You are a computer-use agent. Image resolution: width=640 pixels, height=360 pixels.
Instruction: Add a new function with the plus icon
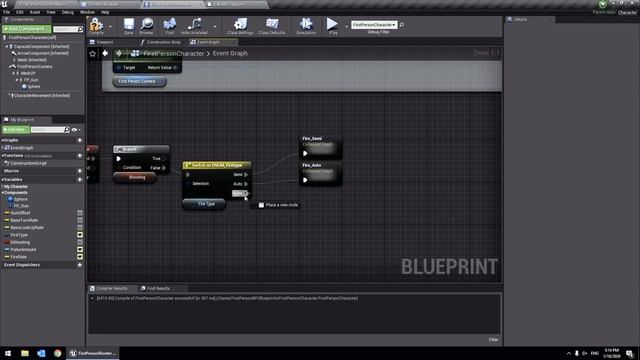pyautogui.click(x=80, y=156)
